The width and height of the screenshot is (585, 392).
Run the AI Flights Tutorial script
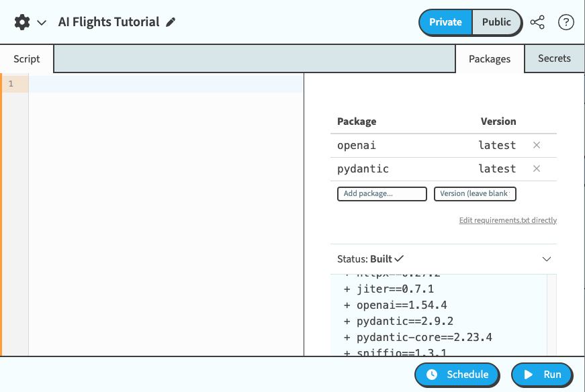coord(541,375)
